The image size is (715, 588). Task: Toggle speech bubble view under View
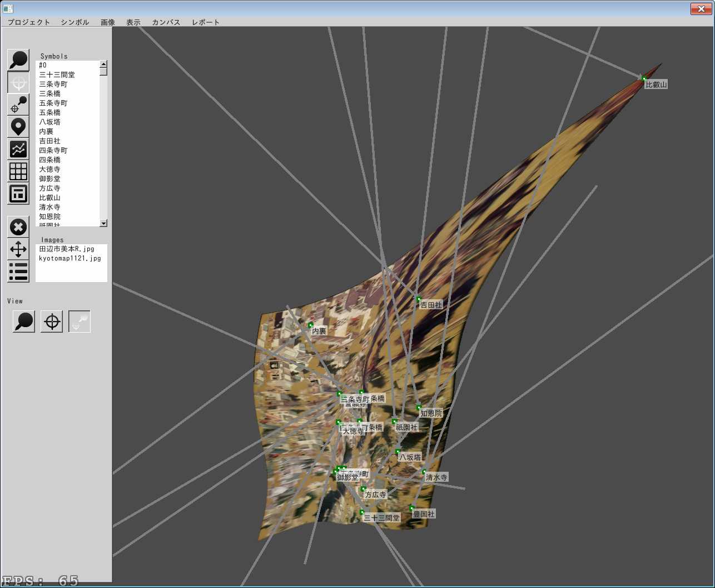pyautogui.click(x=24, y=322)
